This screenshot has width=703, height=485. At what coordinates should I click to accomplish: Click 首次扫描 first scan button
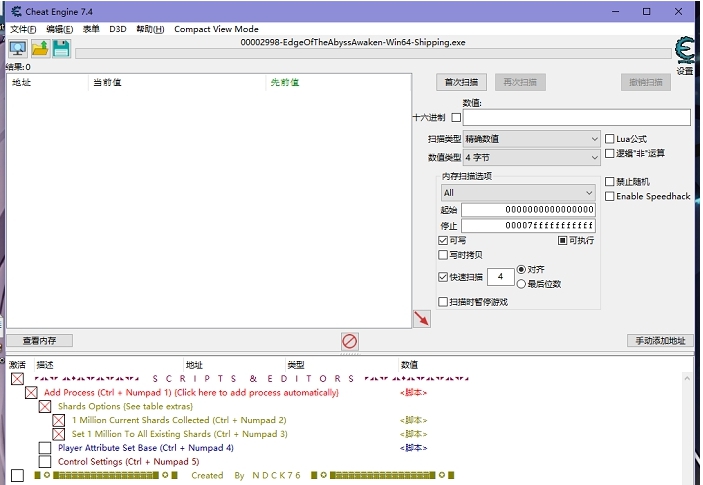click(461, 82)
